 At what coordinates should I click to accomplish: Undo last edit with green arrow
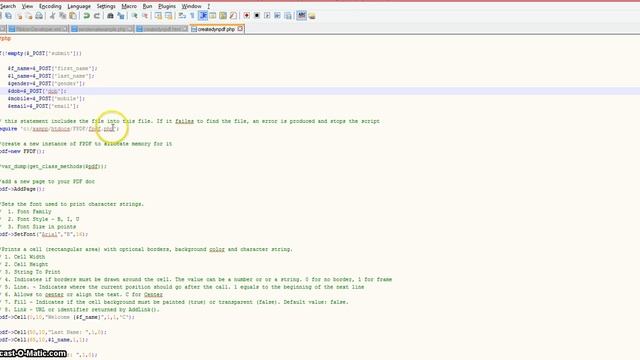(86, 16)
